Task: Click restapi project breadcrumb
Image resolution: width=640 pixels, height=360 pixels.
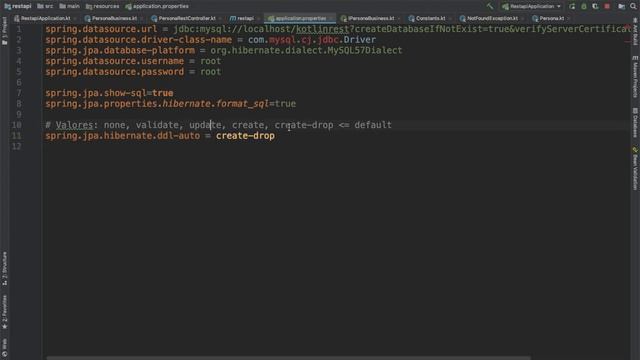Action: 18,6
